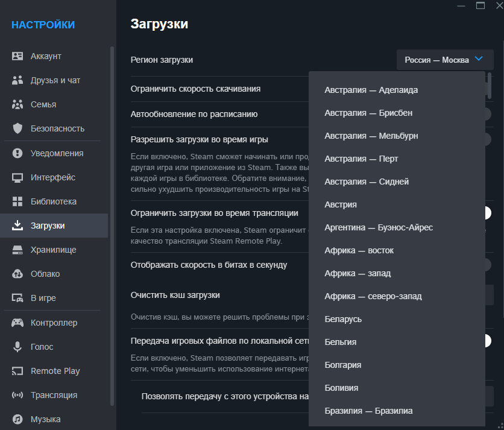
Task: Toggle Передача игровых файлов по локальной сети
Action: click(x=488, y=341)
